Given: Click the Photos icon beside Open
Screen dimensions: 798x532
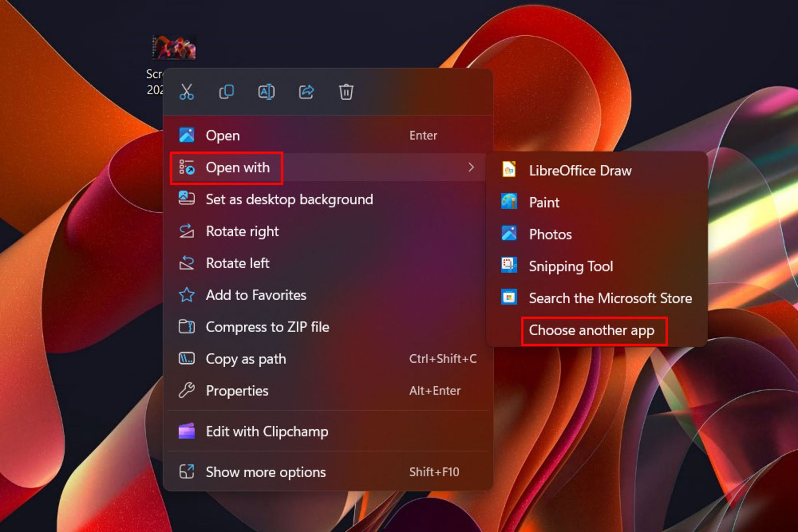Looking at the screenshot, I should point(187,135).
